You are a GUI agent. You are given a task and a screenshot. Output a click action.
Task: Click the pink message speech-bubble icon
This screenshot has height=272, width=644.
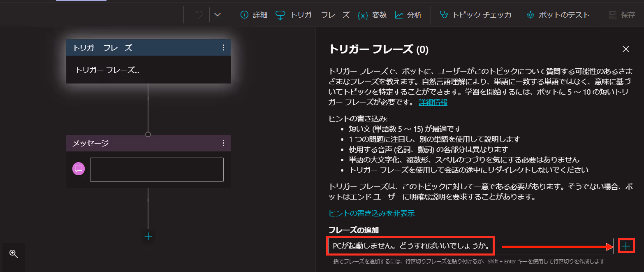click(x=79, y=169)
